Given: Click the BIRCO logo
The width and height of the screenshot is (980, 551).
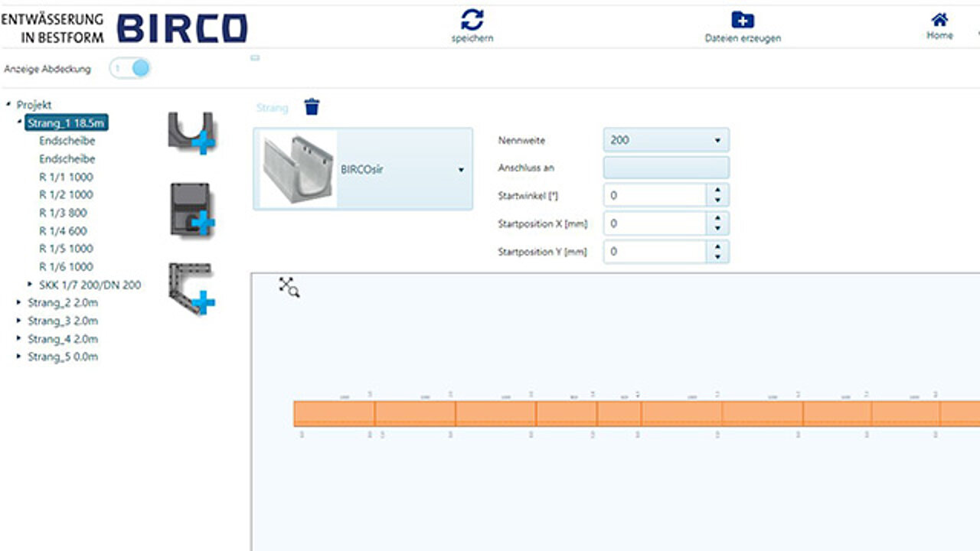Looking at the screenshot, I should click(x=182, y=28).
